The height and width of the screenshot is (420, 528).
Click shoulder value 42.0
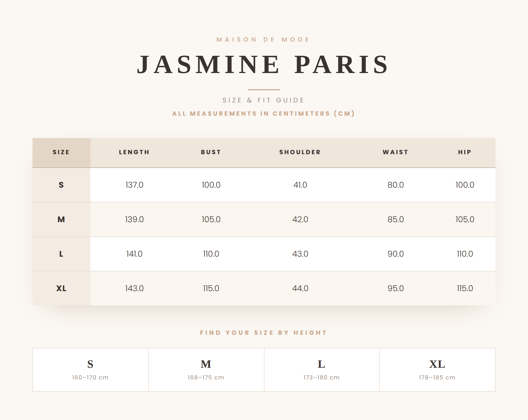(x=300, y=219)
